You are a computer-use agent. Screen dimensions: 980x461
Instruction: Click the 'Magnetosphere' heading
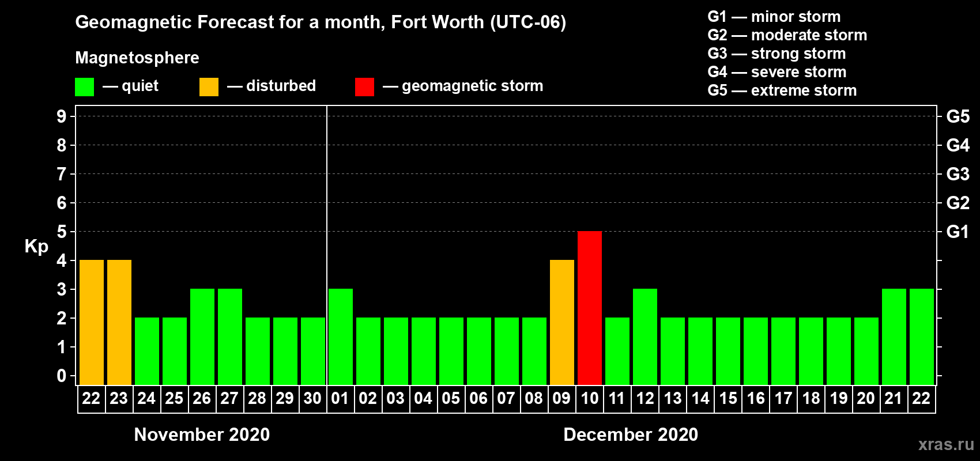(137, 58)
